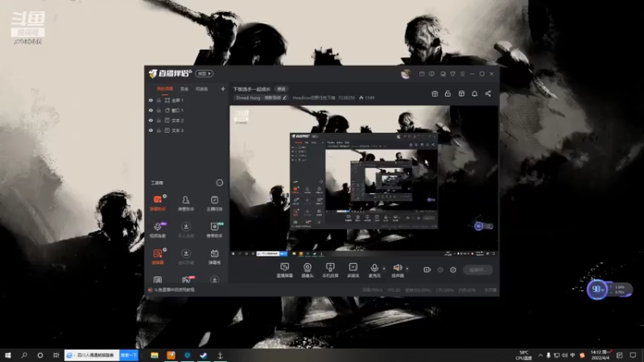
Task: Open bottom-left frame-icon tool in toolbox
Action: pos(158,279)
